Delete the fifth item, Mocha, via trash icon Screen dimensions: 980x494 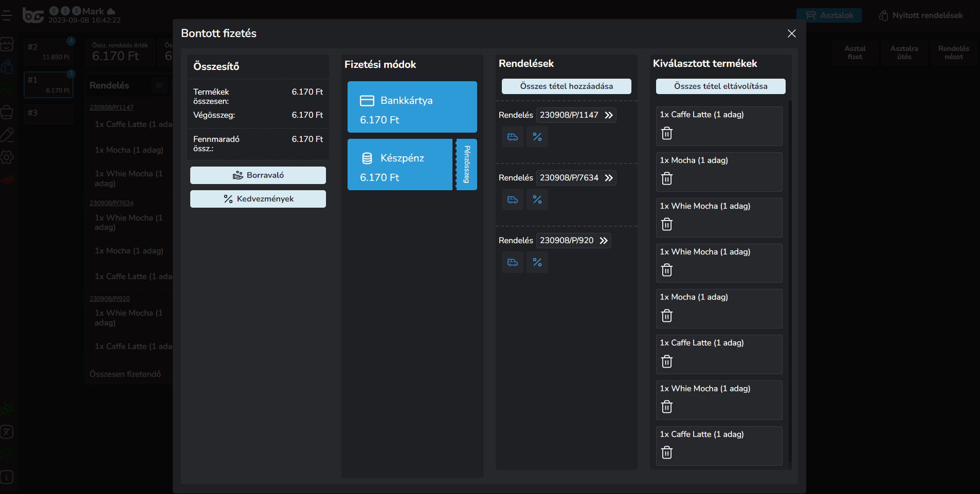(667, 316)
